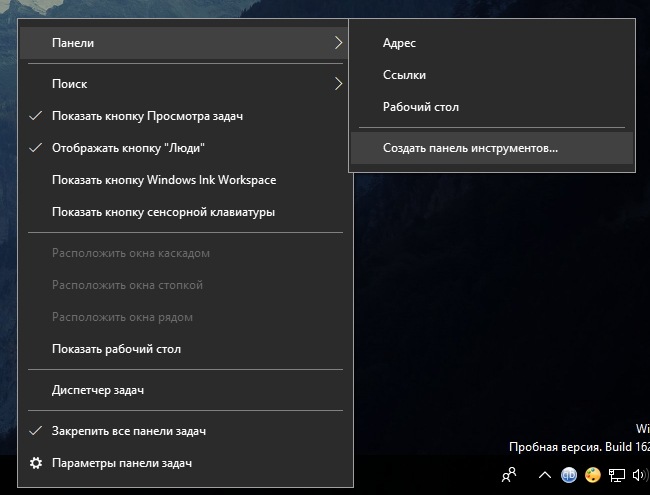Click Создать панель инструментов...
This screenshot has width=650, height=495.
(x=492, y=148)
